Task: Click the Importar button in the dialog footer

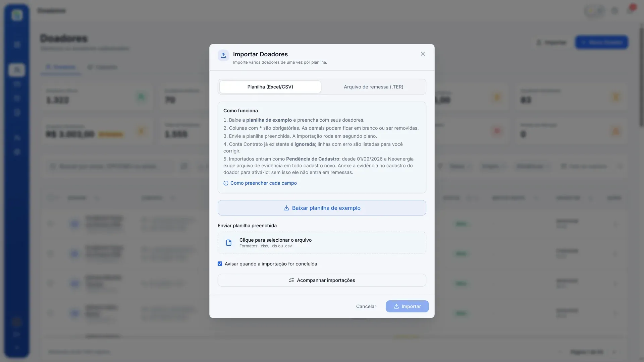Action: (x=407, y=306)
